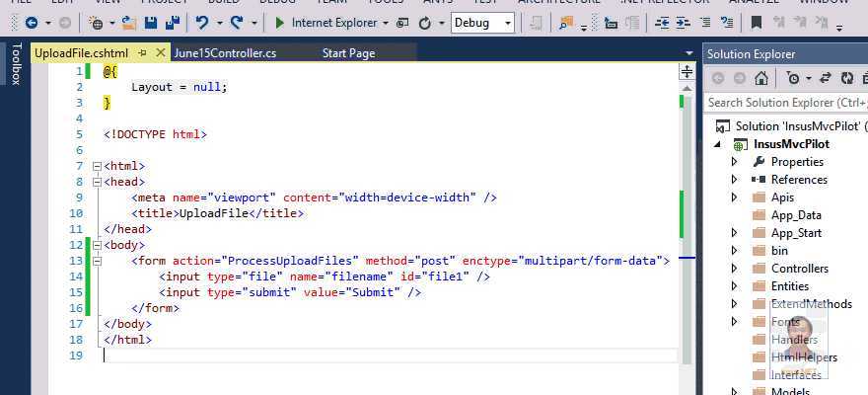Start debugging with the green play arrow
This screenshot has width=868, height=395.
(x=279, y=23)
